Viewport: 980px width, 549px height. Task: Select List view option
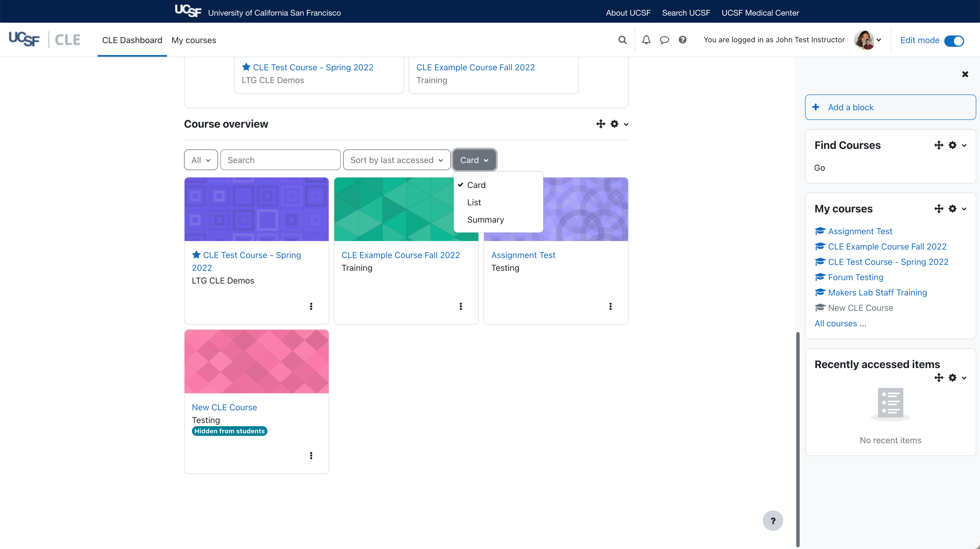[x=499, y=202]
